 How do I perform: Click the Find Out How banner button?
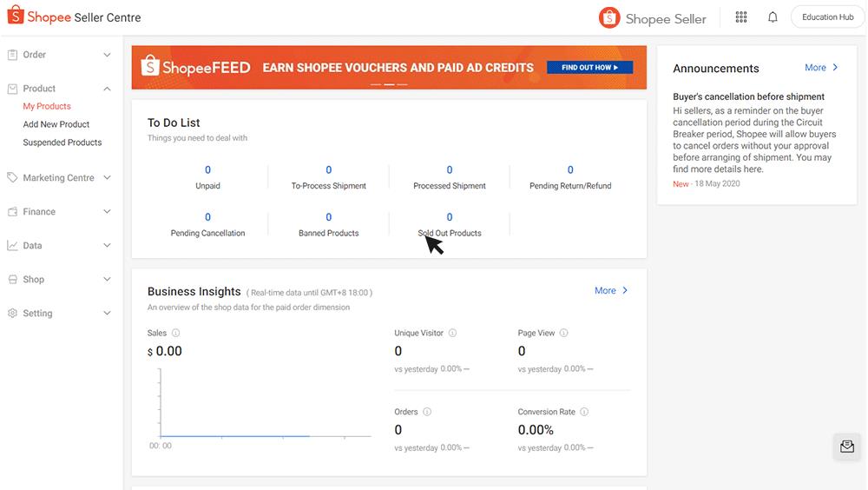pyautogui.click(x=589, y=68)
